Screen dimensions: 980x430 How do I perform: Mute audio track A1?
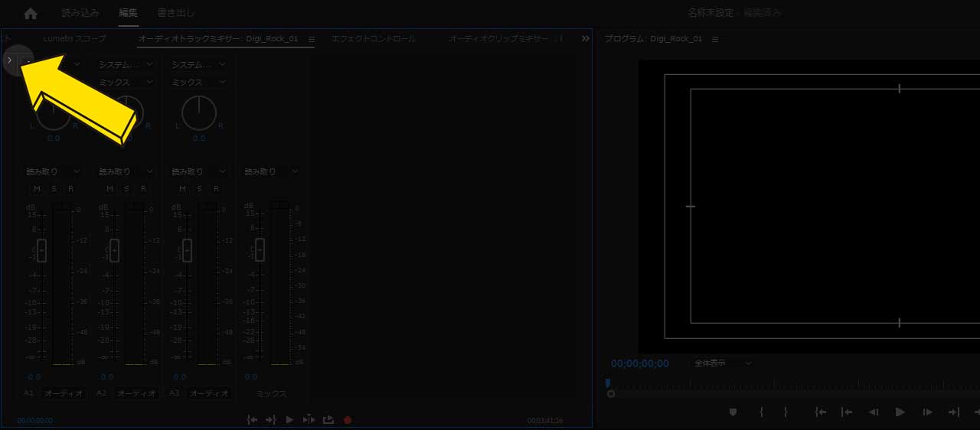pyautogui.click(x=37, y=189)
